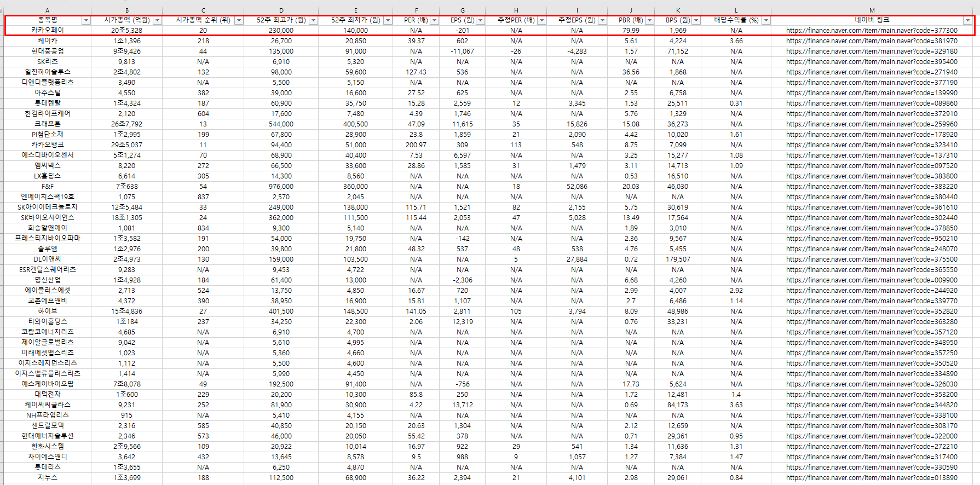Select the market cap cell 26조7,792
980x485 pixels.
pos(127,124)
